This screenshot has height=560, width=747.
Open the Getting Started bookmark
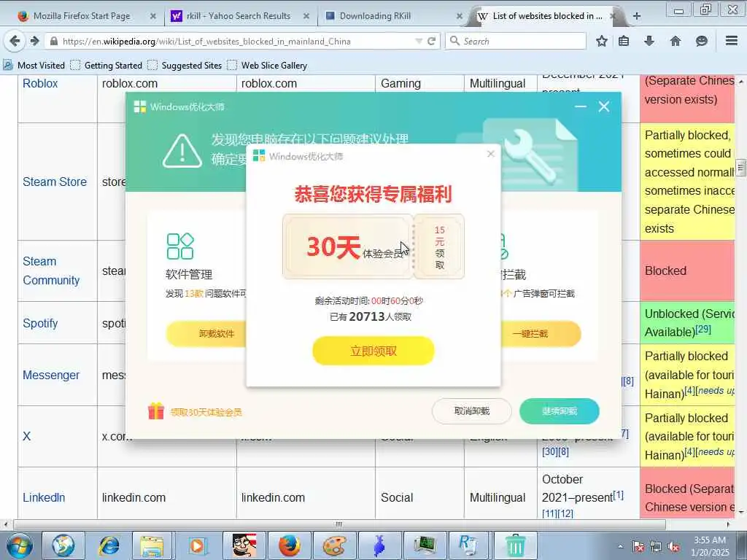point(107,65)
